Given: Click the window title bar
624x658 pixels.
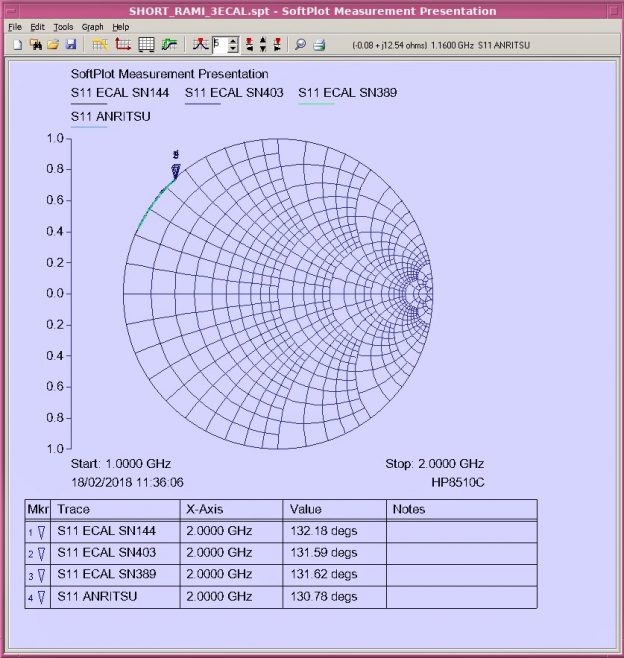Looking at the screenshot, I should point(312,11).
